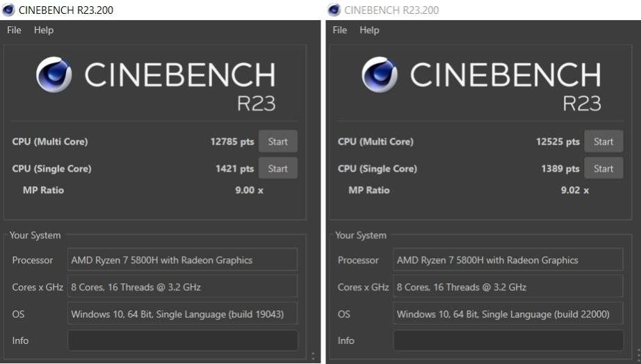The image size is (641, 364).
Task: Click the Cinebench sphere logo in left window
Action: point(54,74)
